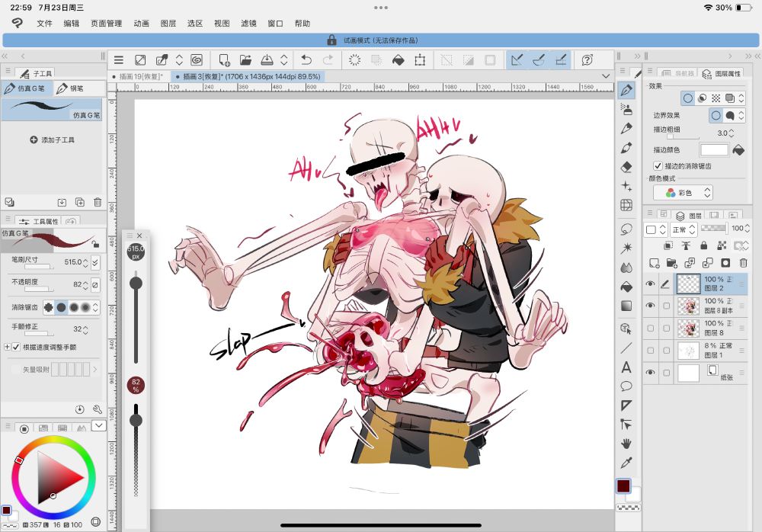Select the Blend tool with droplet icon
The width and height of the screenshot is (762, 532).
coord(626,267)
